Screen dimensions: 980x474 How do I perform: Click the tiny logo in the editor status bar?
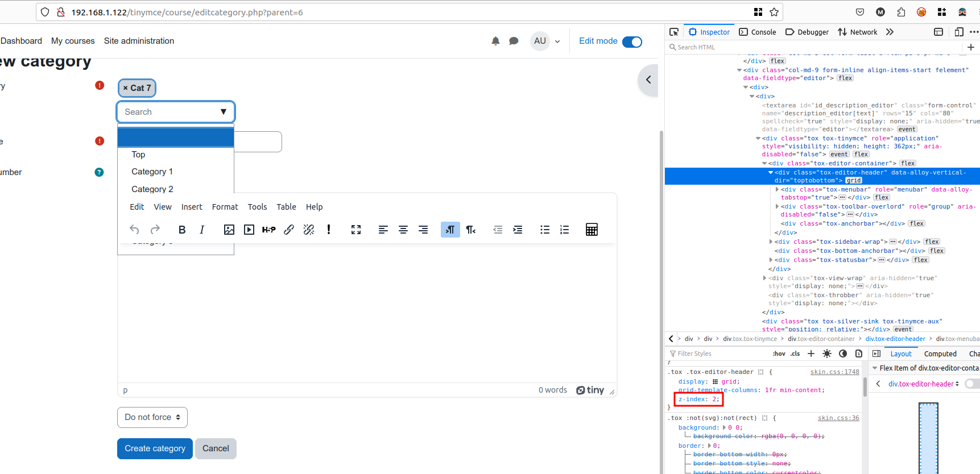(x=590, y=390)
